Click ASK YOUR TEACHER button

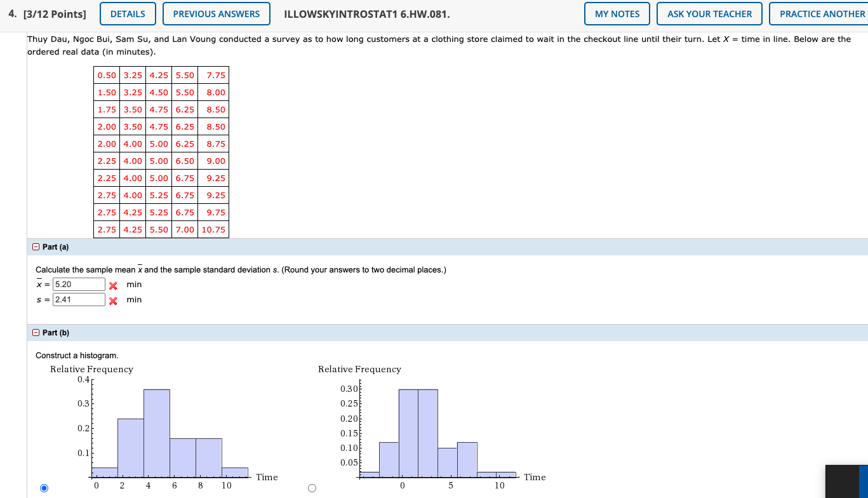pos(709,14)
